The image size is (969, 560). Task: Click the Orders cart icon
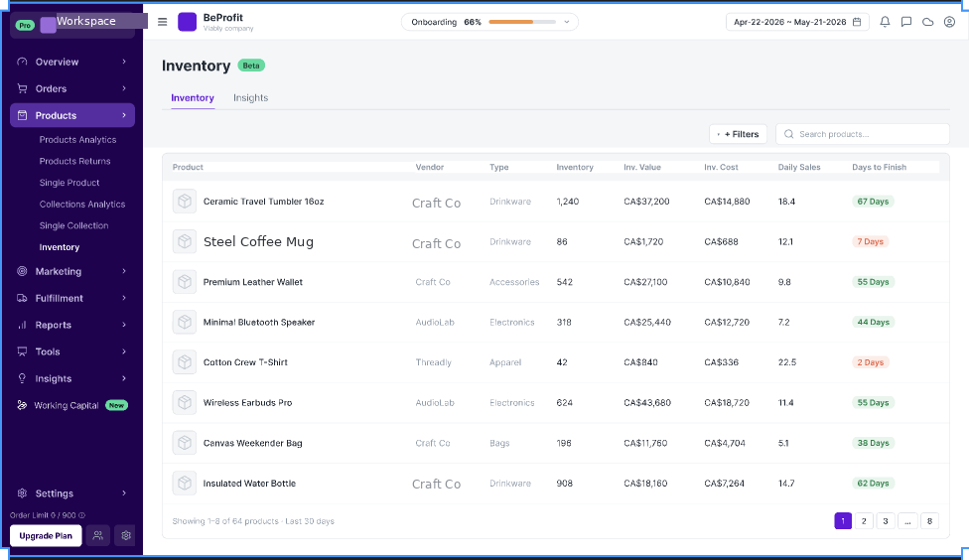pos(22,88)
